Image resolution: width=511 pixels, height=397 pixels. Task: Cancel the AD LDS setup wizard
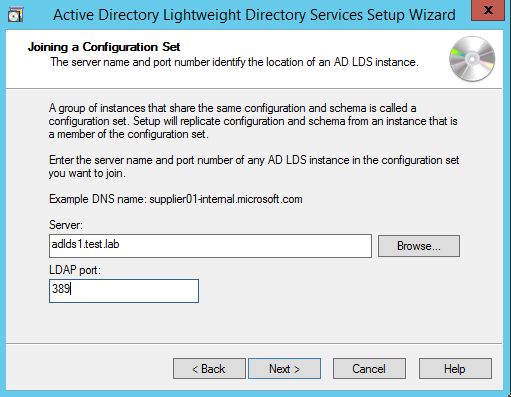369,369
